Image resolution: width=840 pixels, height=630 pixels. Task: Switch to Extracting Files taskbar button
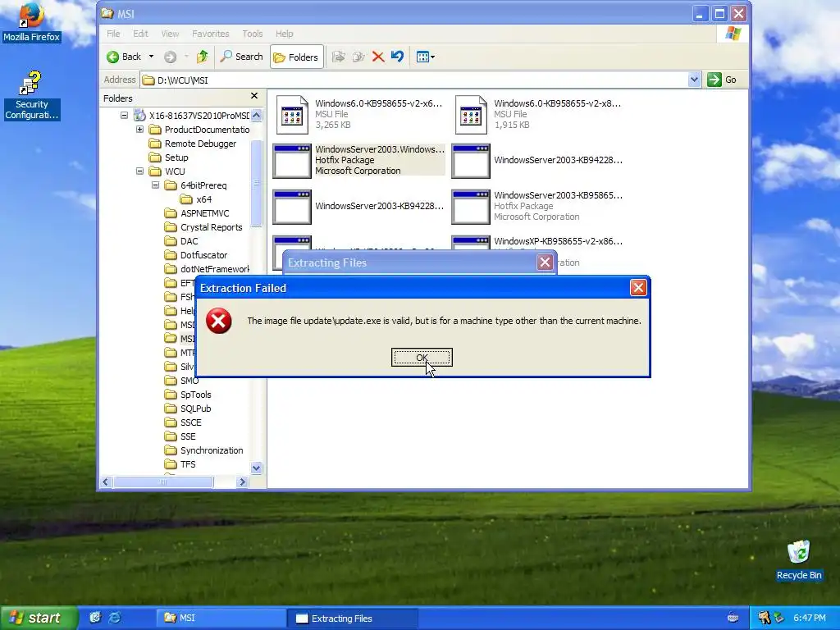tap(353, 618)
